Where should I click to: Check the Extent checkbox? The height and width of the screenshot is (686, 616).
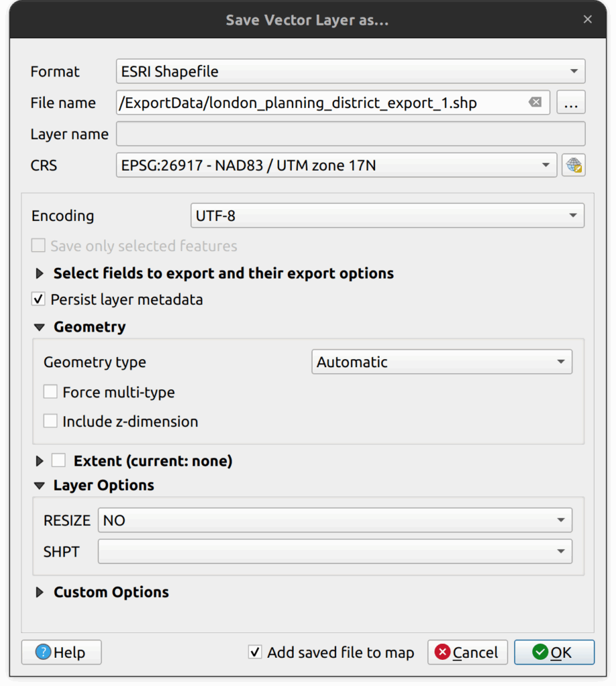pos(59,461)
